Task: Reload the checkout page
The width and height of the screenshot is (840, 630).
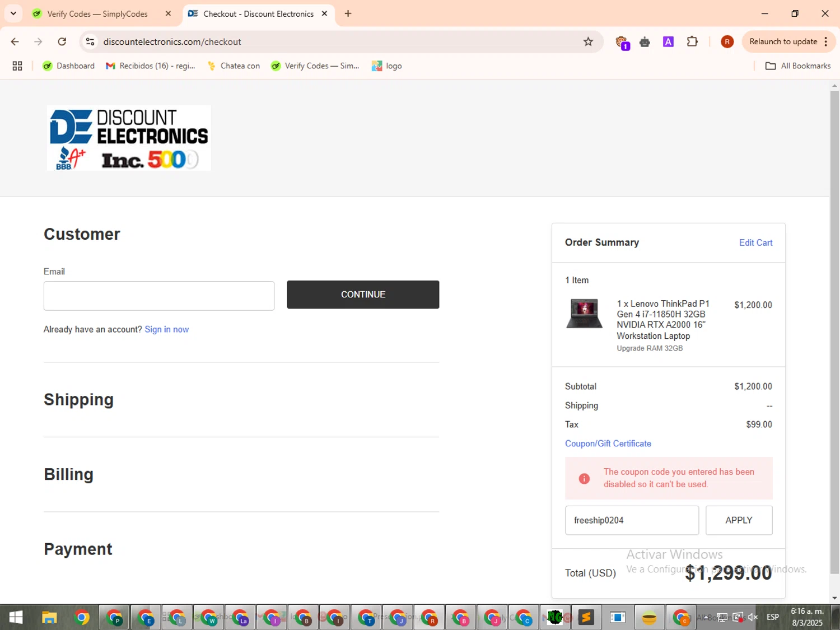Action: coord(62,41)
